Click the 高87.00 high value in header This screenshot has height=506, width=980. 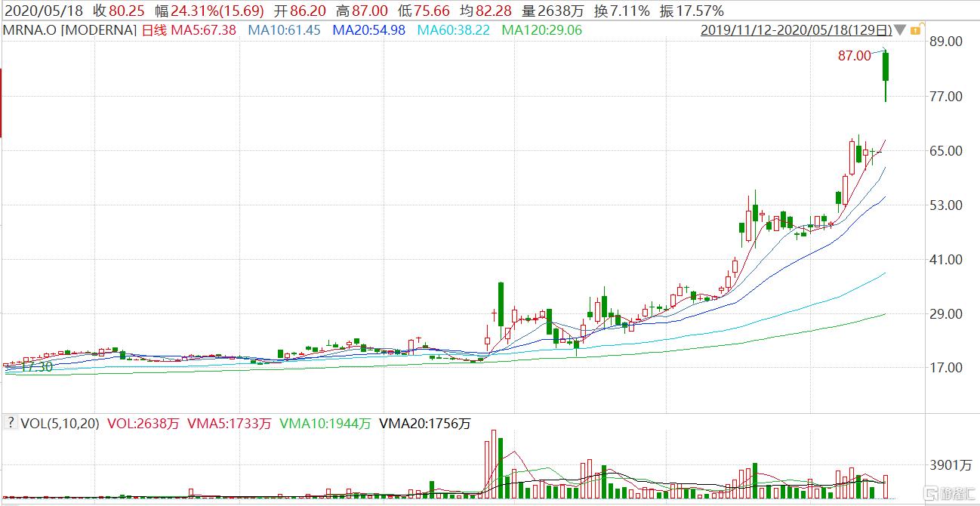click(362, 11)
